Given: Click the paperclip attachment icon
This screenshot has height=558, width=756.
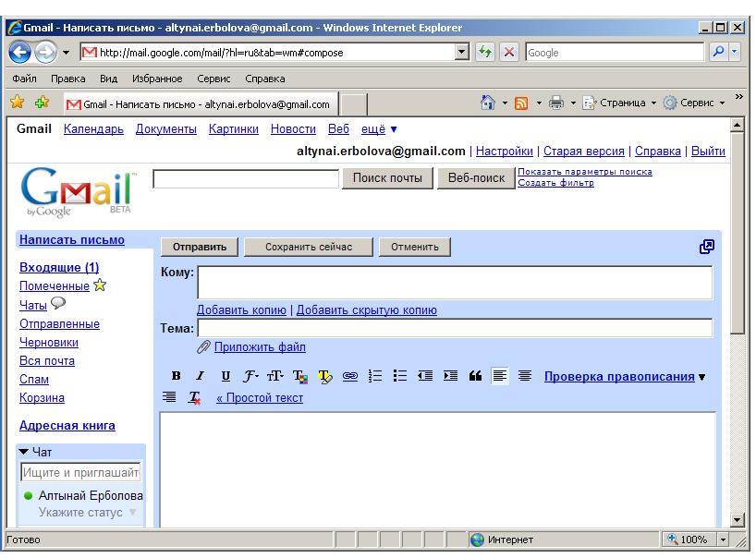Looking at the screenshot, I should (203, 347).
